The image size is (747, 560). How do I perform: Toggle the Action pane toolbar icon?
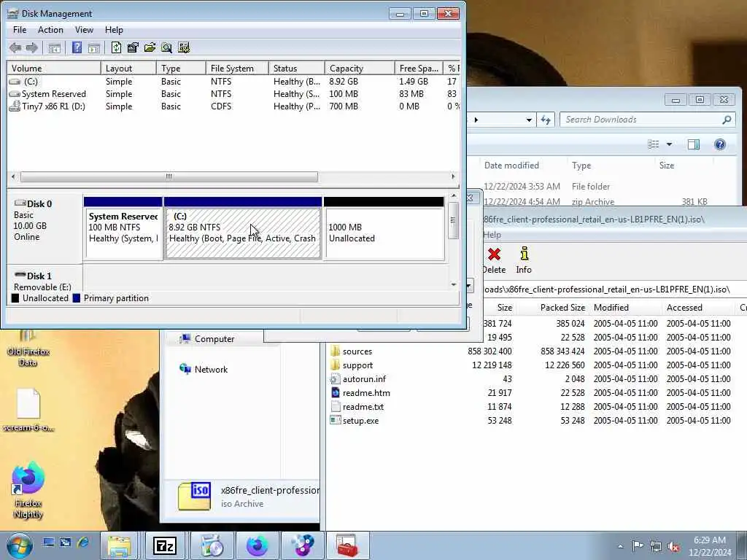(x=94, y=47)
